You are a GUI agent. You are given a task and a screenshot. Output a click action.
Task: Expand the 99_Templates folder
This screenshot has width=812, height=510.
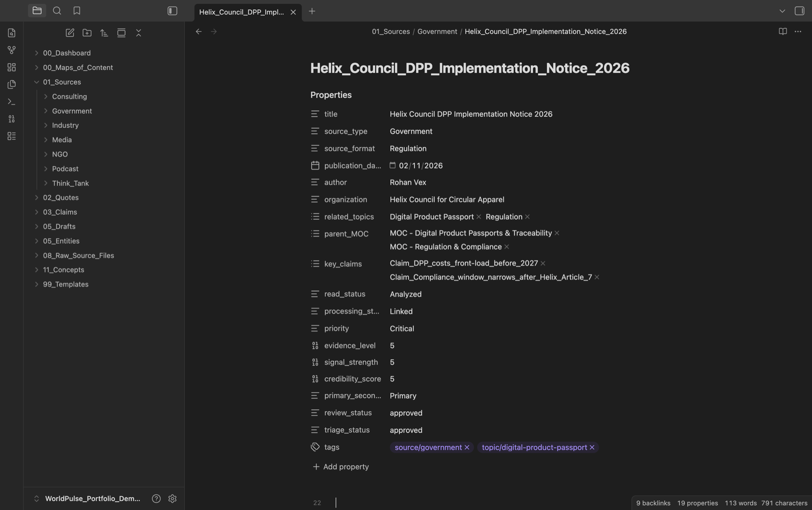[36, 284]
